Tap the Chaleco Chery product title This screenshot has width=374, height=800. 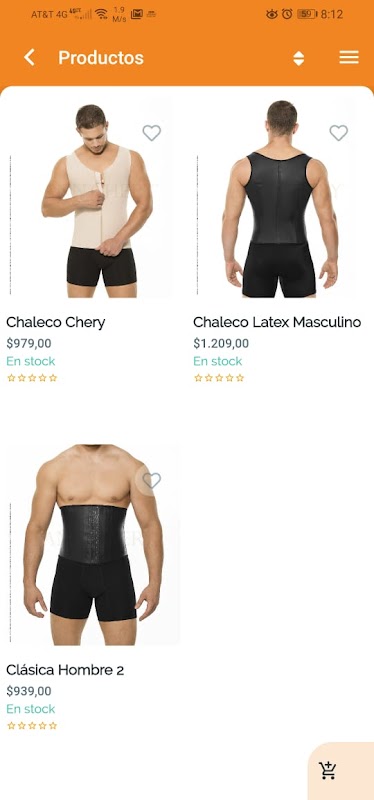(x=56, y=322)
